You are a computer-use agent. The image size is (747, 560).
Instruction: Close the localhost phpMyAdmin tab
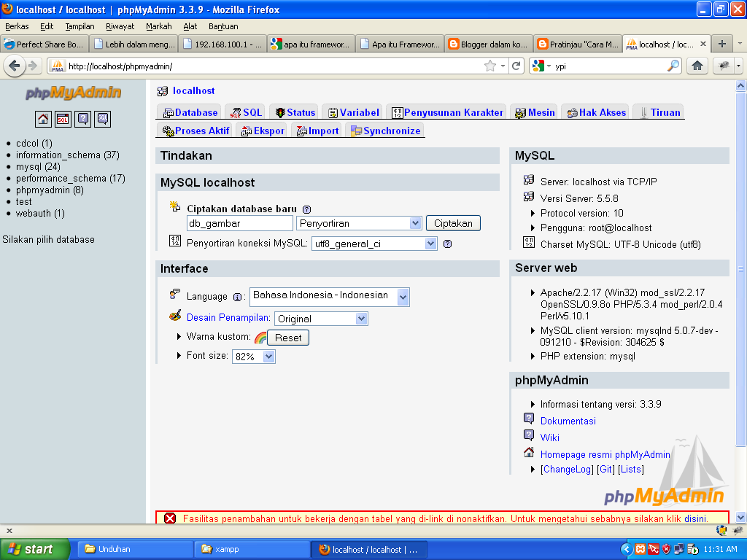(x=703, y=44)
